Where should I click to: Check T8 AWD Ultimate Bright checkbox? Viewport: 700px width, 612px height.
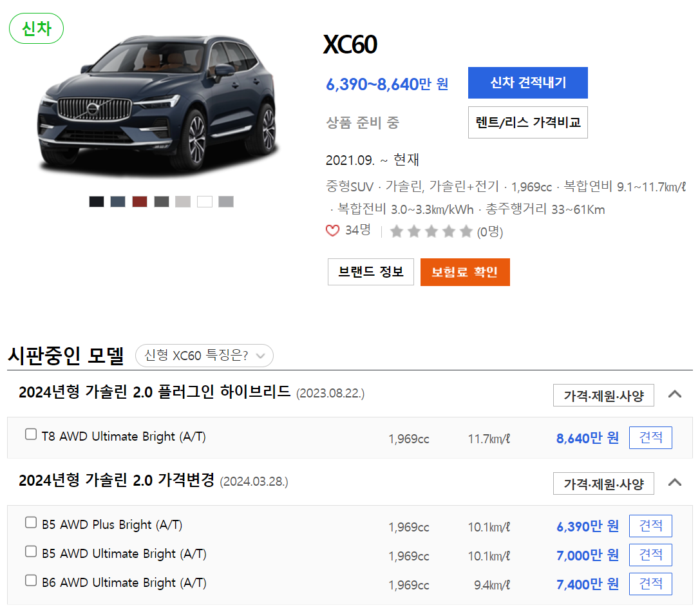(31, 434)
